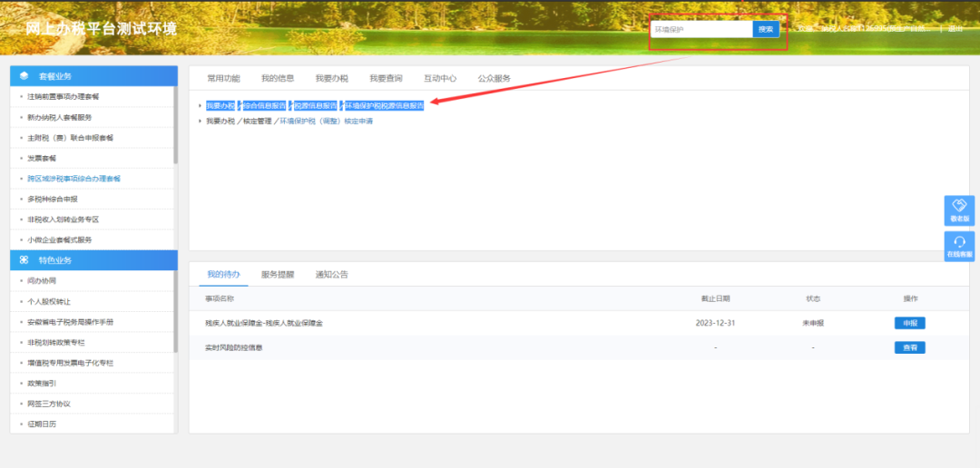The height and width of the screenshot is (468, 980).
Task: Click the 敬老版 icon on right edge
Action: point(959,210)
